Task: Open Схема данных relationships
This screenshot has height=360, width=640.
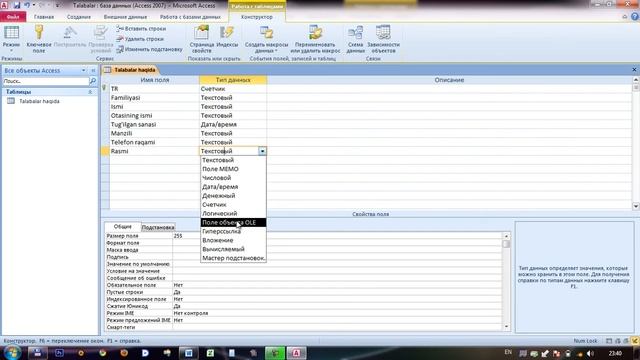Action: pos(356,39)
